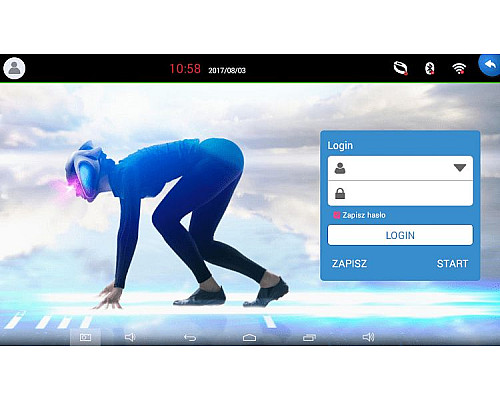Open Bluetooth status icon
500x400 pixels.
(x=430, y=68)
